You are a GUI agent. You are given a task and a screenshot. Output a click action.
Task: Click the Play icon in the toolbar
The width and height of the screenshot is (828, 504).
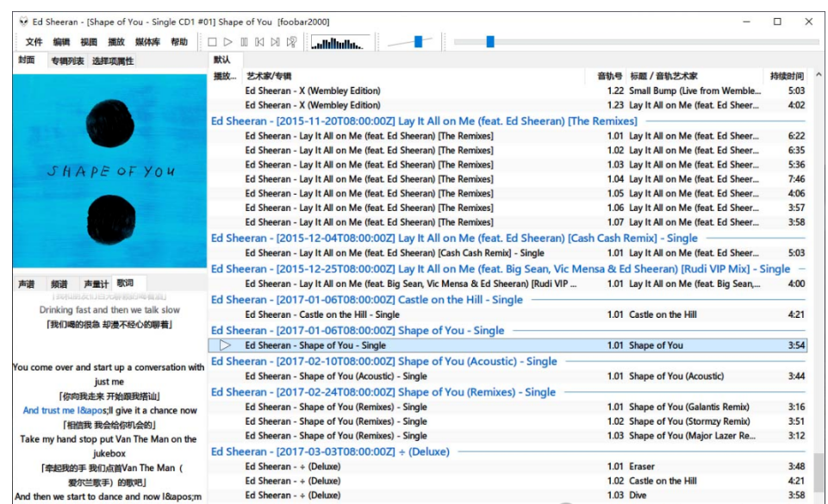(x=227, y=41)
